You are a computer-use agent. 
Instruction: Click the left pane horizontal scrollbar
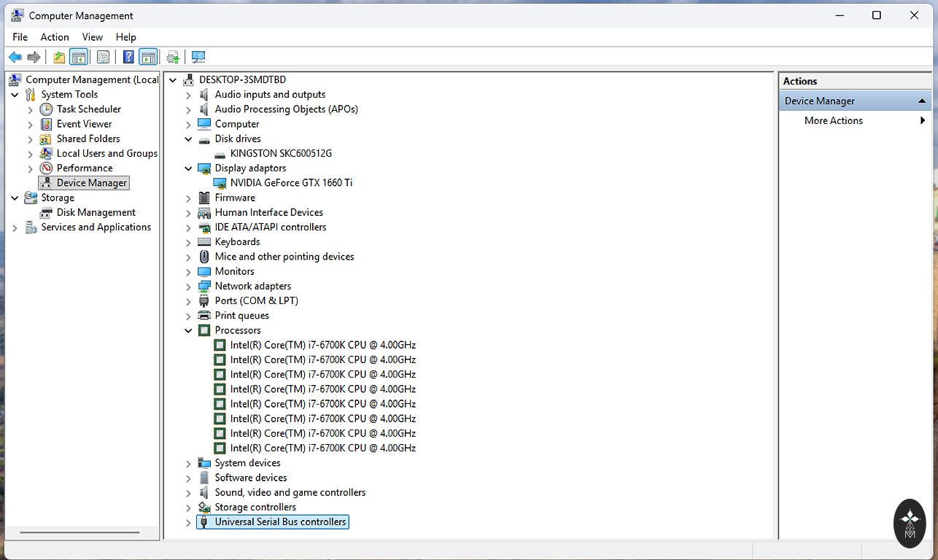[x=79, y=532]
